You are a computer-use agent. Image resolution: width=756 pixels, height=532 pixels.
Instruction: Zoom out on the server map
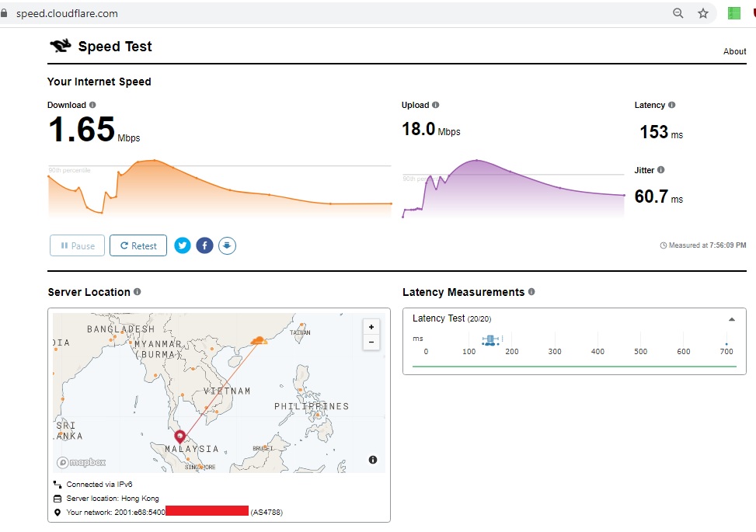coord(371,342)
